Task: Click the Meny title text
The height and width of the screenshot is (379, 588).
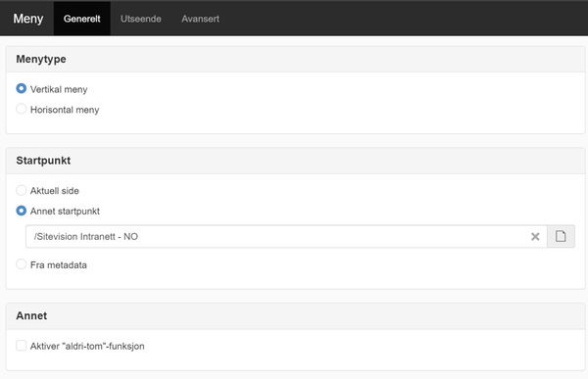Action: tap(28, 19)
